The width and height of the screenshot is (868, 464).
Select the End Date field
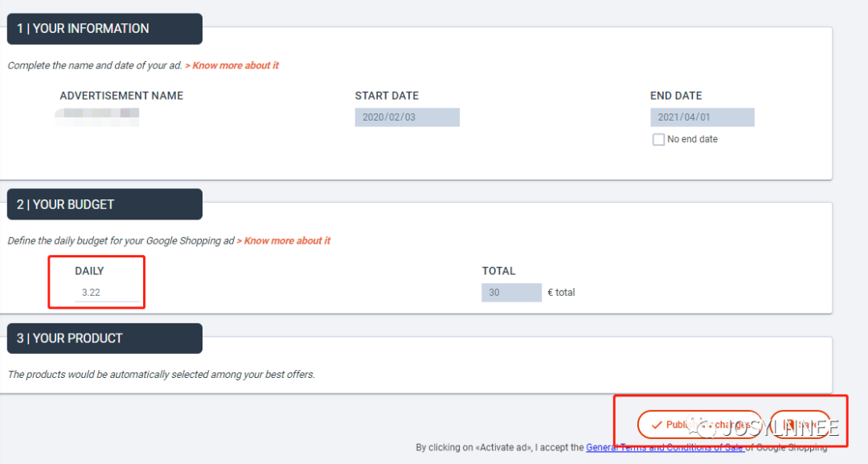click(702, 117)
